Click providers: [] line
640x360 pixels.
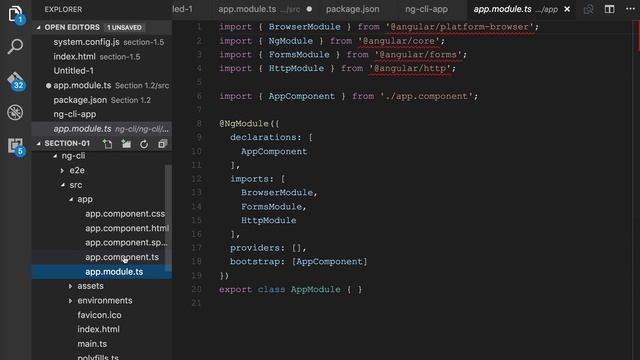[268, 248]
